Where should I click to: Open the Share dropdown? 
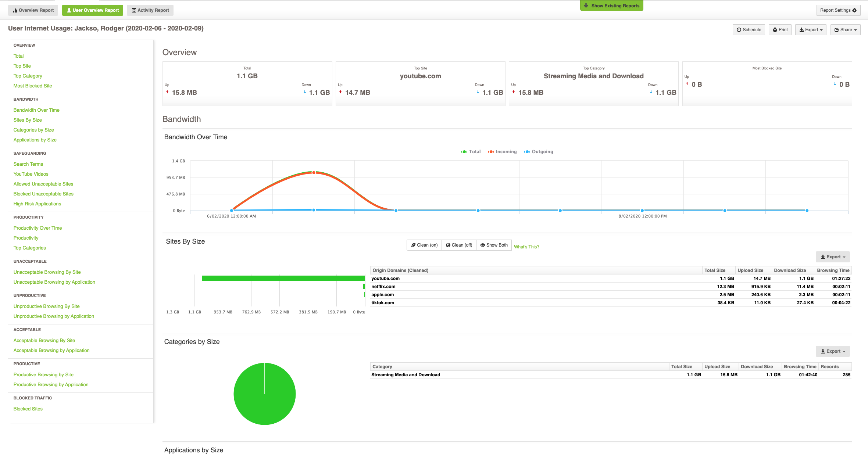(x=845, y=30)
